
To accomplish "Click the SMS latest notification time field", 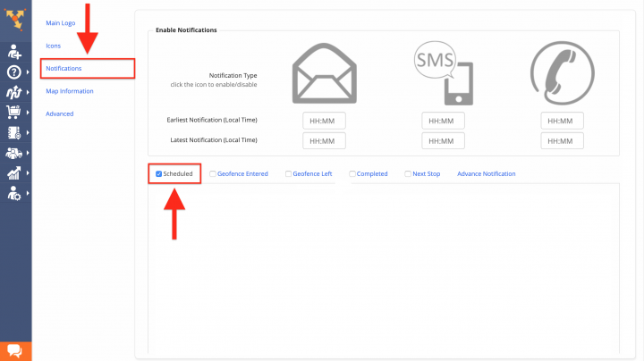I will (x=443, y=140).
